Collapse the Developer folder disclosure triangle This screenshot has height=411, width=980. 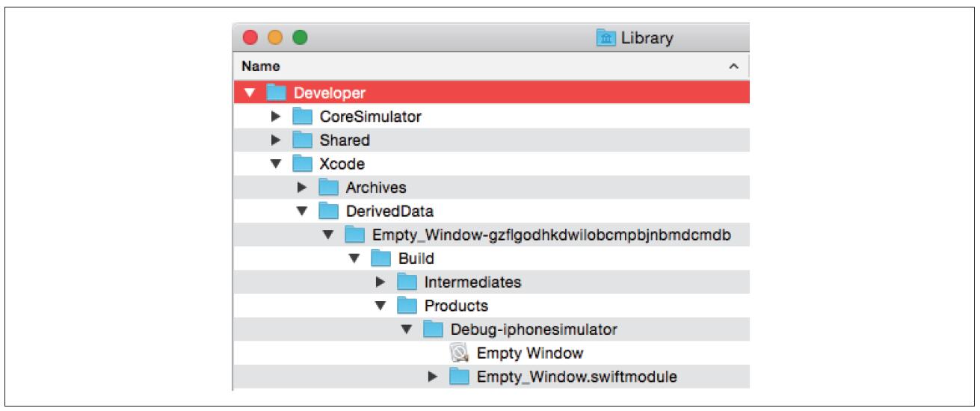pos(250,93)
